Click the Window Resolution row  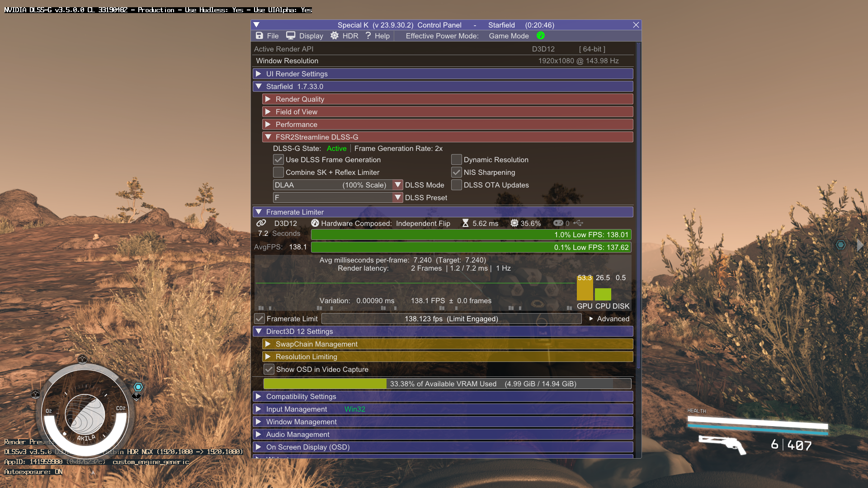point(443,61)
